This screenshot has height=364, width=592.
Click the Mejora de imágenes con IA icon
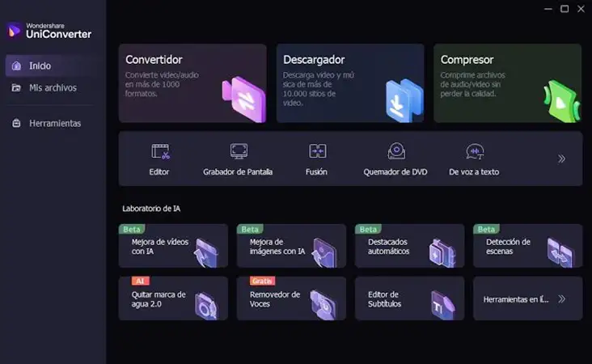[324, 253]
